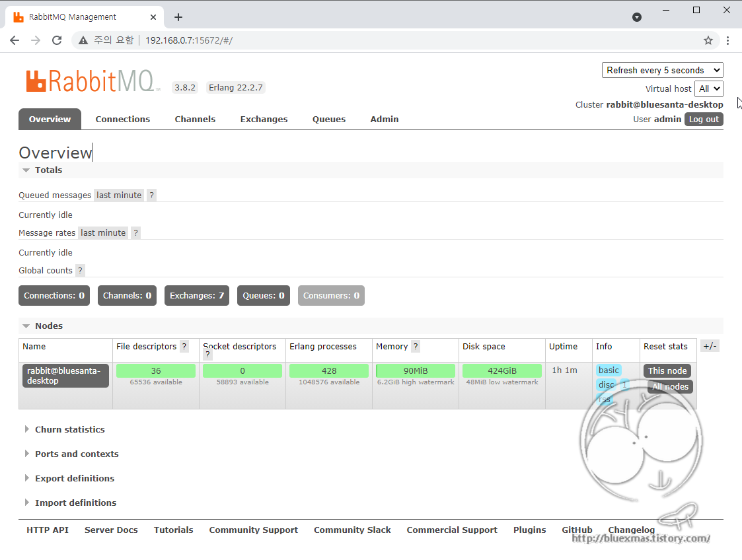
Task: Change Message rates last minute range
Action: (103, 232)
